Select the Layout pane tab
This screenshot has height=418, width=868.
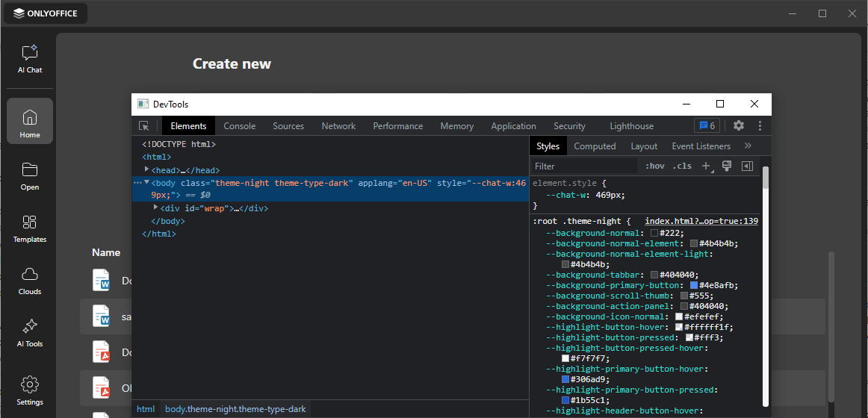(x=644, y=146)
